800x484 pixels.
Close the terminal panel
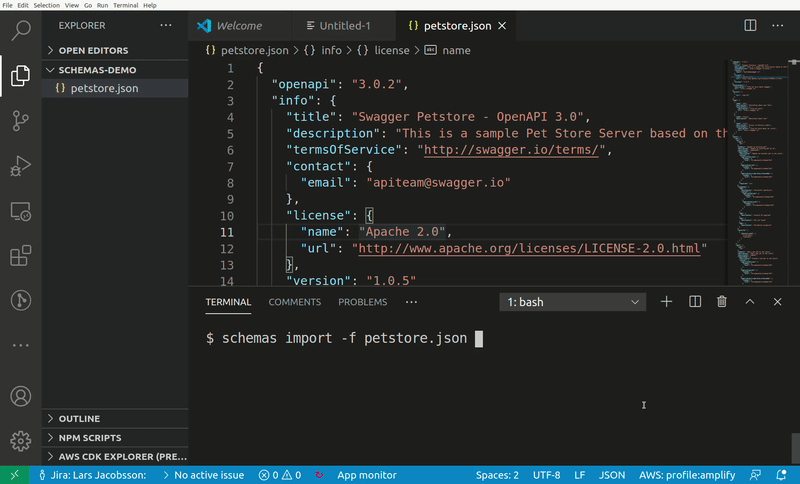pyautogui.click(x=778, y=302)
